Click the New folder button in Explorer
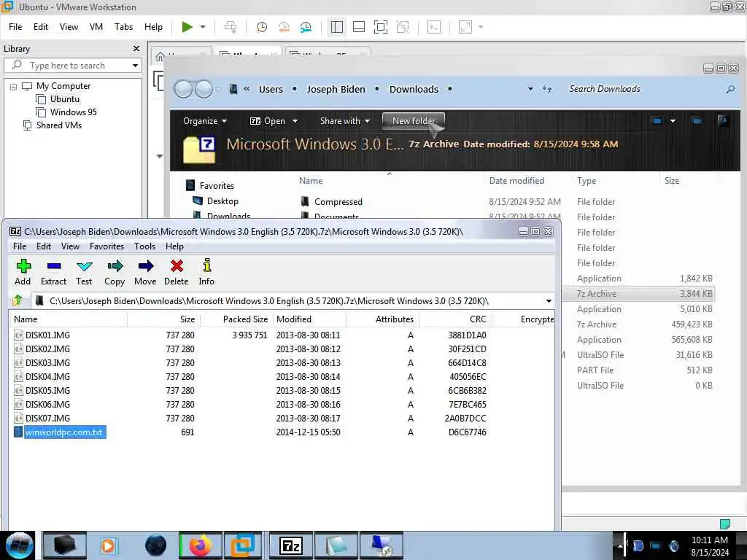The height and width of the screenshot is (560, 747). tap(414, 121)
